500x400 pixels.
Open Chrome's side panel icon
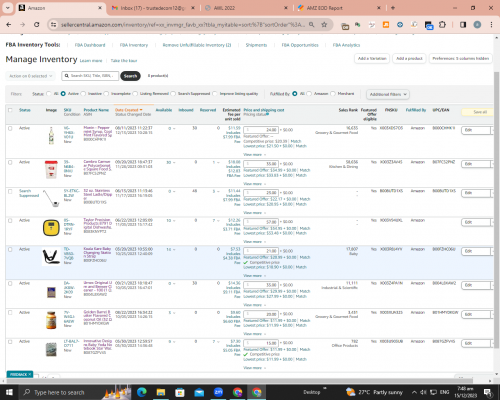point(463,25)
